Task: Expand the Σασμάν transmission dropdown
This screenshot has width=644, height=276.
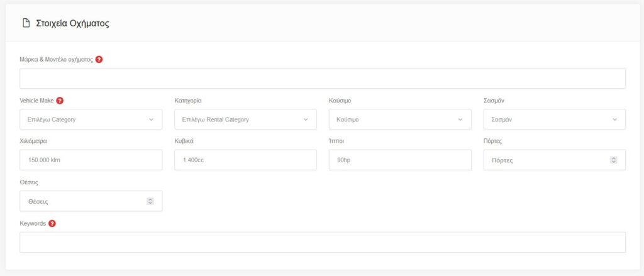Action: pyautogui.click(x=554, y=119)
